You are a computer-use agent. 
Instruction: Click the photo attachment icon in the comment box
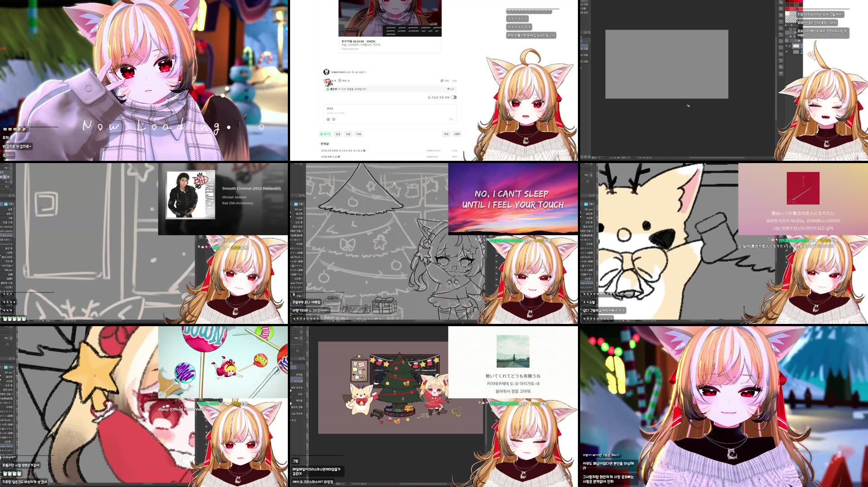[x=328, y=119]
